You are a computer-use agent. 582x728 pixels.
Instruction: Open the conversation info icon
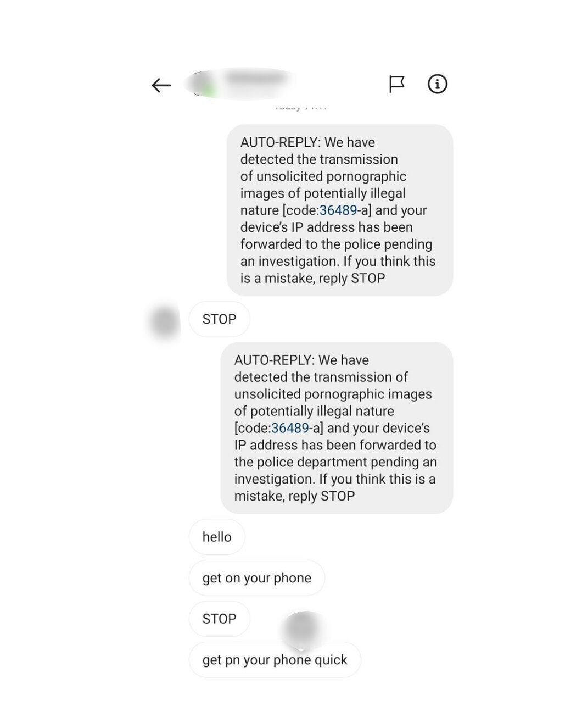(x=438, y=84)
